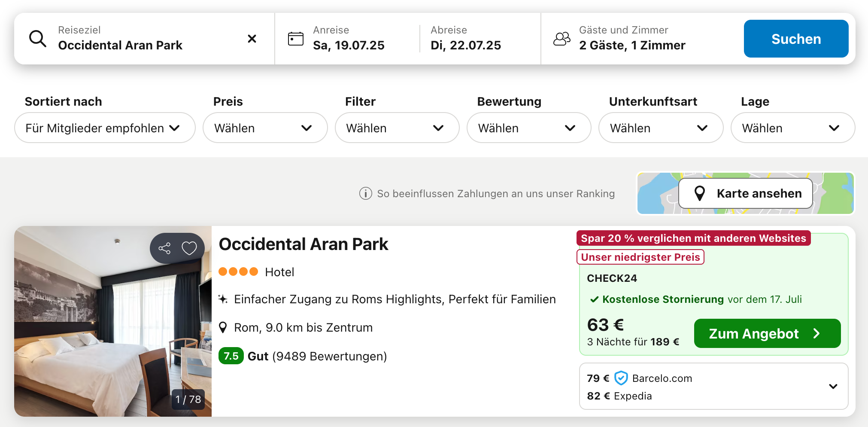The width and height of the screenshot is (868, 427).
Task: Select the 79 € Barcelo.com offer
Action: (x=639, y=378)
